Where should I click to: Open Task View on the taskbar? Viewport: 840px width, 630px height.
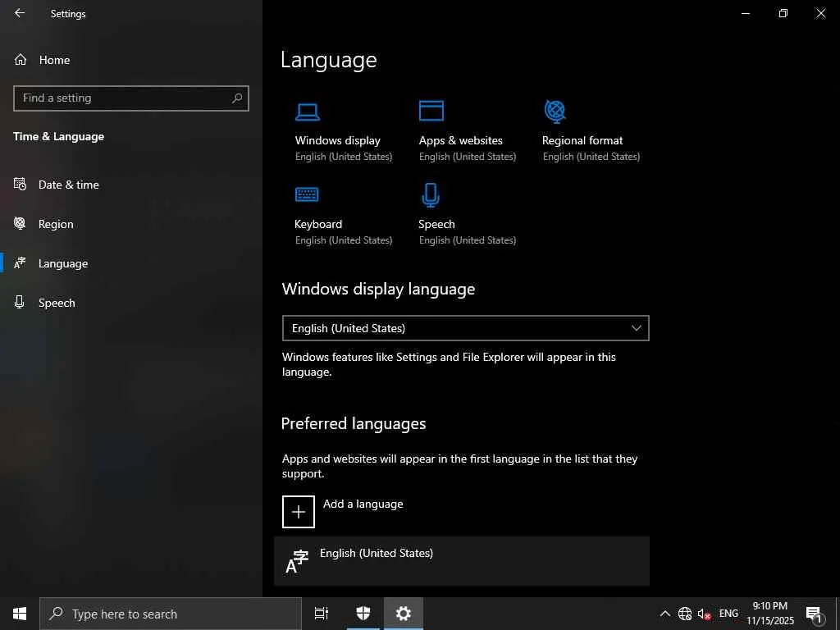pos(322,614)
